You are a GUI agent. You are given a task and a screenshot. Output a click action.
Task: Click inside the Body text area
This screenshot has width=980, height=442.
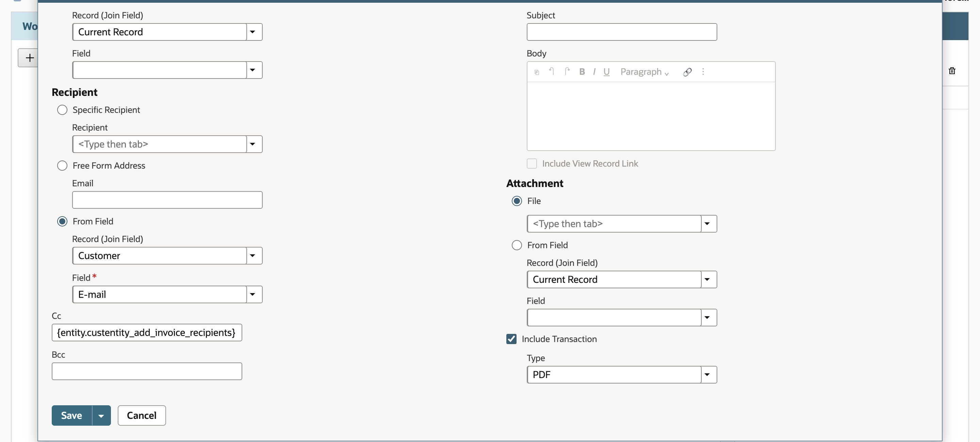651,116
